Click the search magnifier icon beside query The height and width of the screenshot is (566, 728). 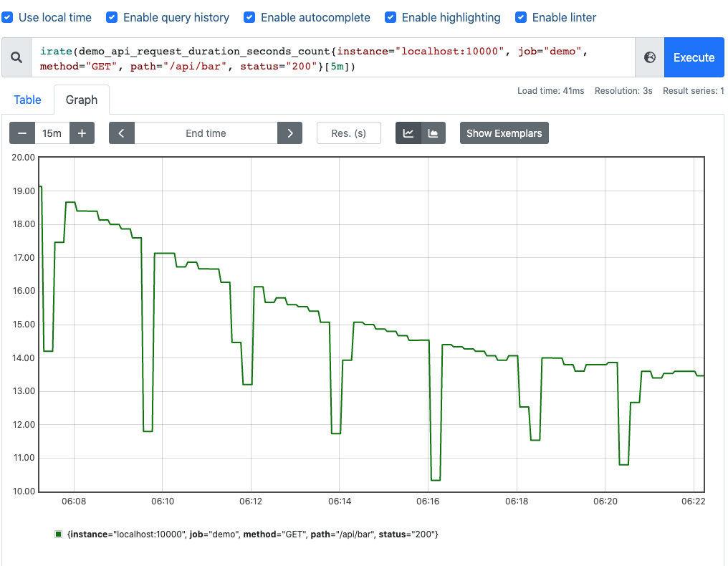pos(16,57)
